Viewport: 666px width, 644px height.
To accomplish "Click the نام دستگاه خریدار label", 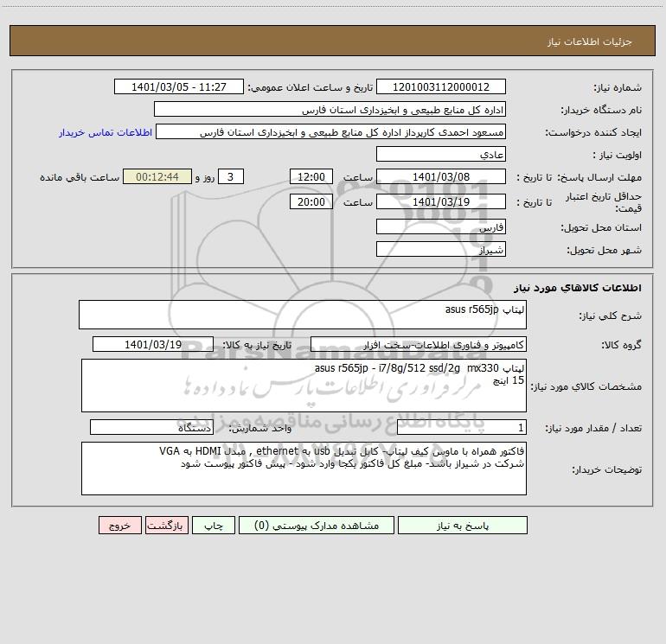I will 601,110.
